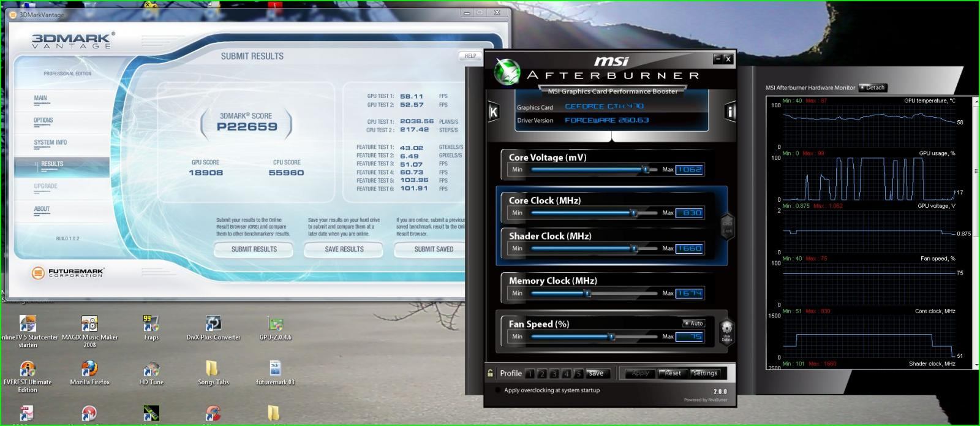Click the Core Clock slider handle

[635, 213]
